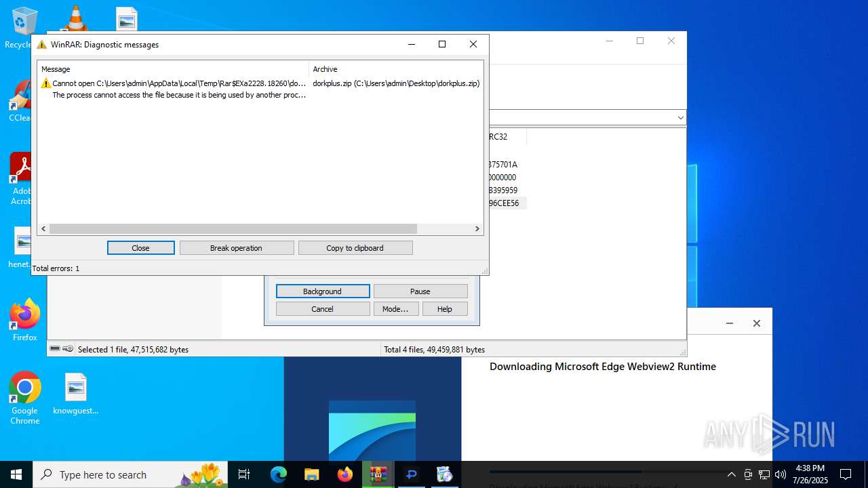Viewport: 868px width, 488px height.
Task: Click the warning icon beside the error message
Action: (46, 83)
